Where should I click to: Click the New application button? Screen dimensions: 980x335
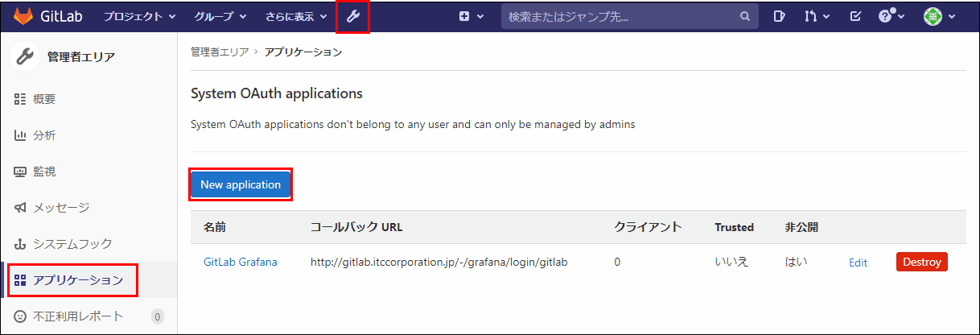[x=241, y=184]
